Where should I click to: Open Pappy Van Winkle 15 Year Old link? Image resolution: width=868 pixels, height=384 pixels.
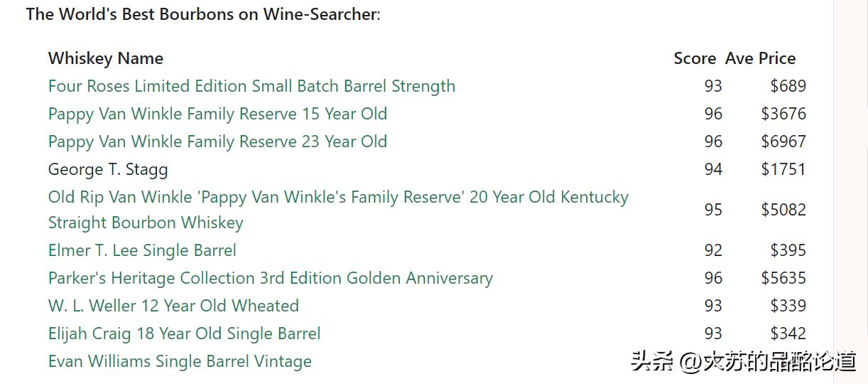coord(217,114)
